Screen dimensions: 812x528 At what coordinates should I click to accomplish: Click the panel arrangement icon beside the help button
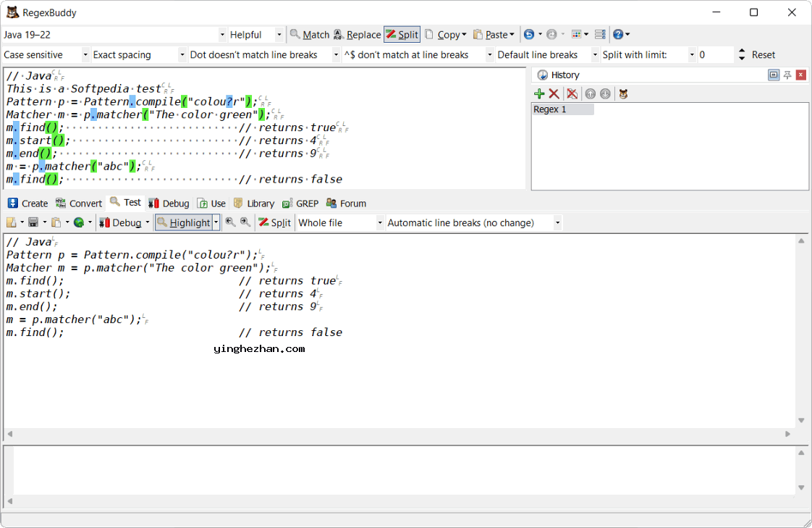600,34
